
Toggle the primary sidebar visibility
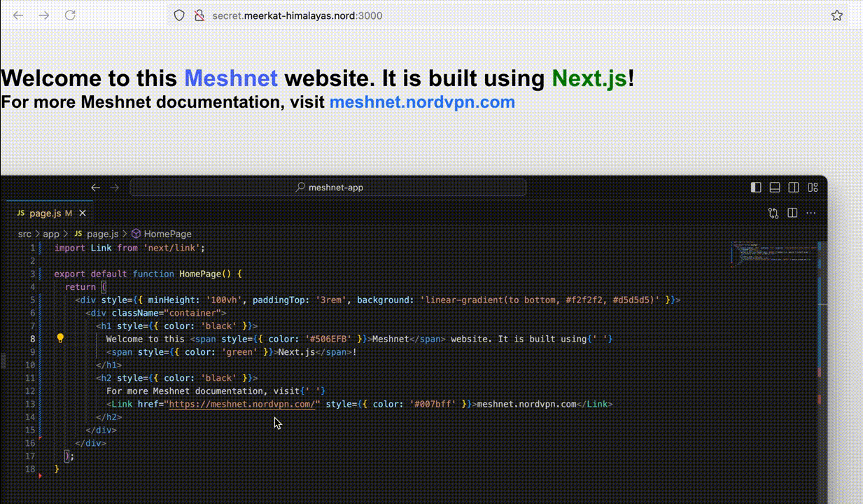pyautogui.click(x=755, y=188)
